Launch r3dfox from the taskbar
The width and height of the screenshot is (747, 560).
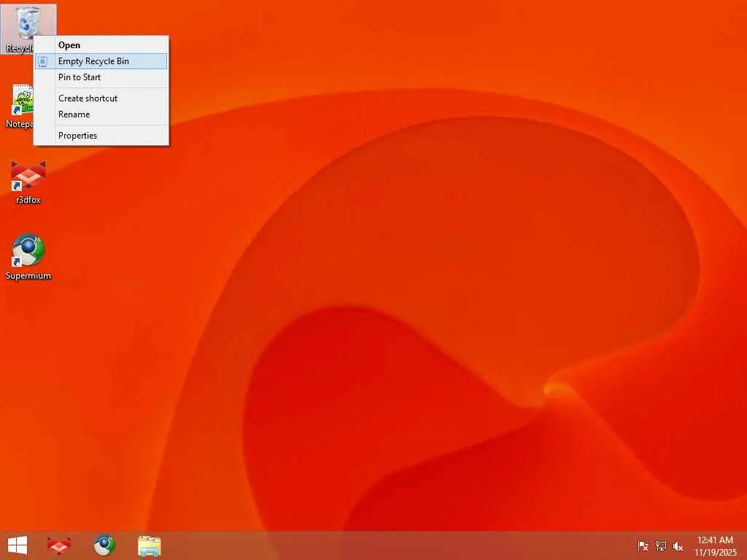(58, 545)
